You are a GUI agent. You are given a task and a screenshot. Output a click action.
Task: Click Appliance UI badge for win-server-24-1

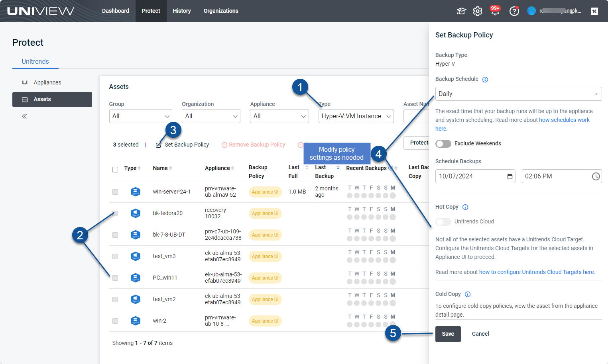pos(265,192)
